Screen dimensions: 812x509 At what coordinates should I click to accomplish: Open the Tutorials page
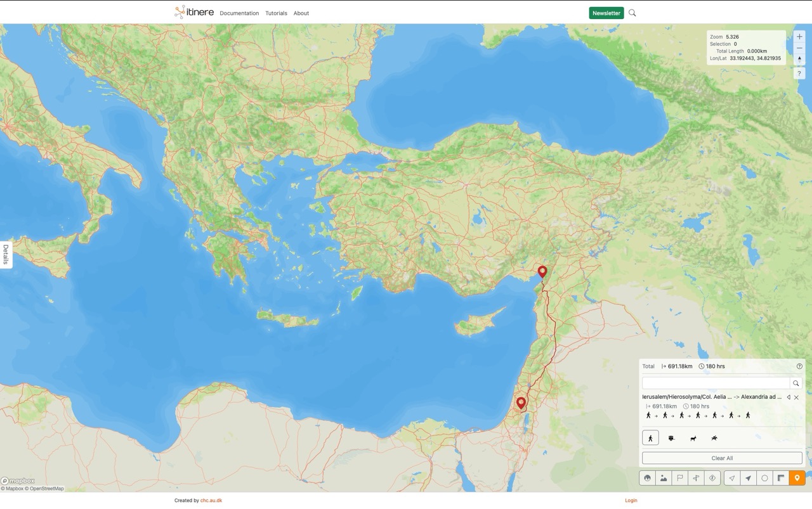pos(276,13)
